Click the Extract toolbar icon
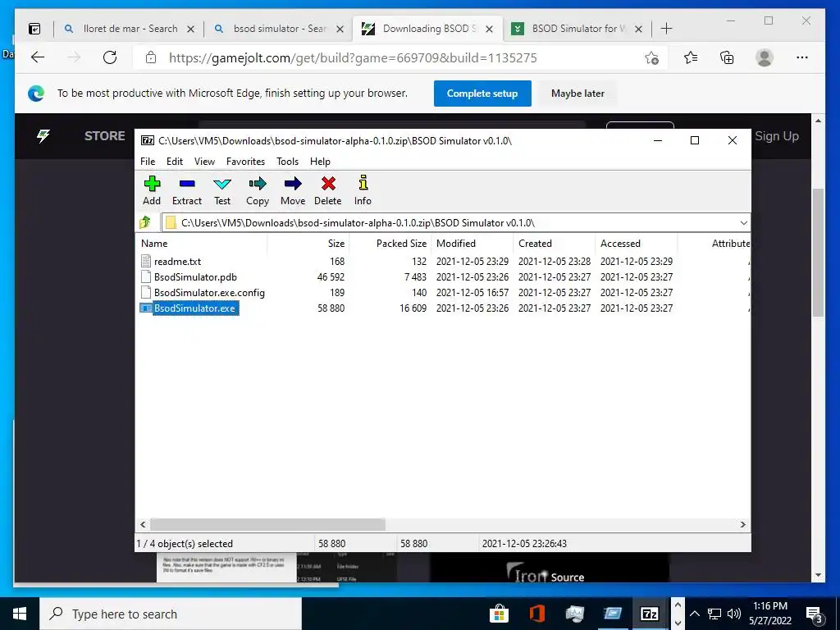The height and width of the screenshot is (630, 840). point(187,190)
